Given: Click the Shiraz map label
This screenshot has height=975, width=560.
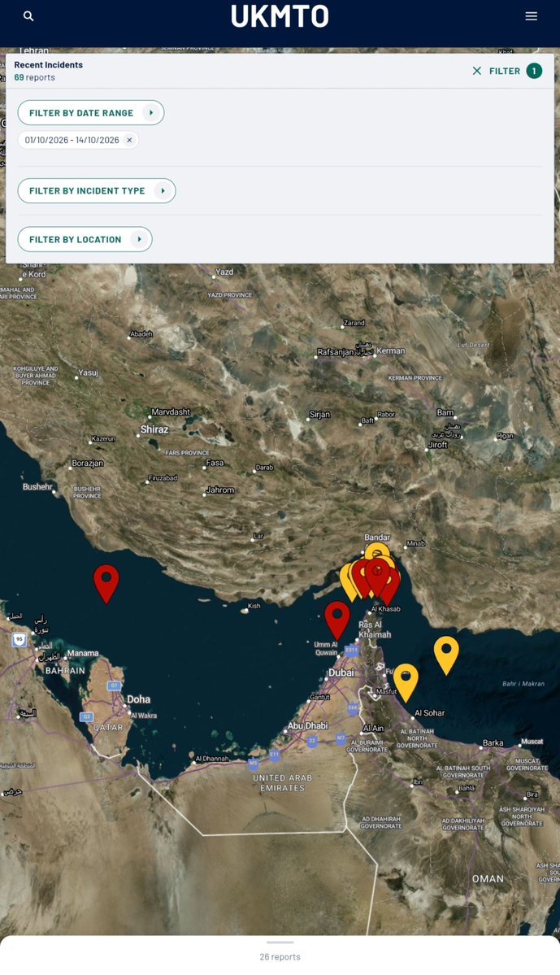Looking at the screenshot, I should [x=154, y=429].
